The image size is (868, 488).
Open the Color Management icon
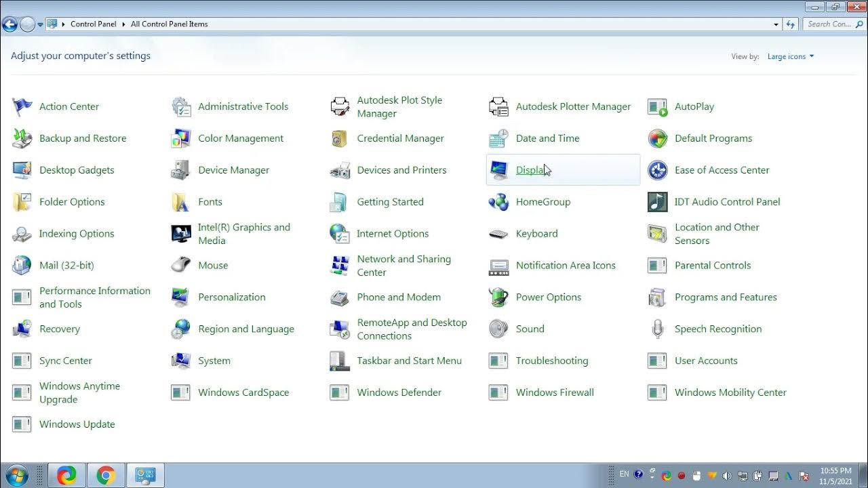pos(181,138)
